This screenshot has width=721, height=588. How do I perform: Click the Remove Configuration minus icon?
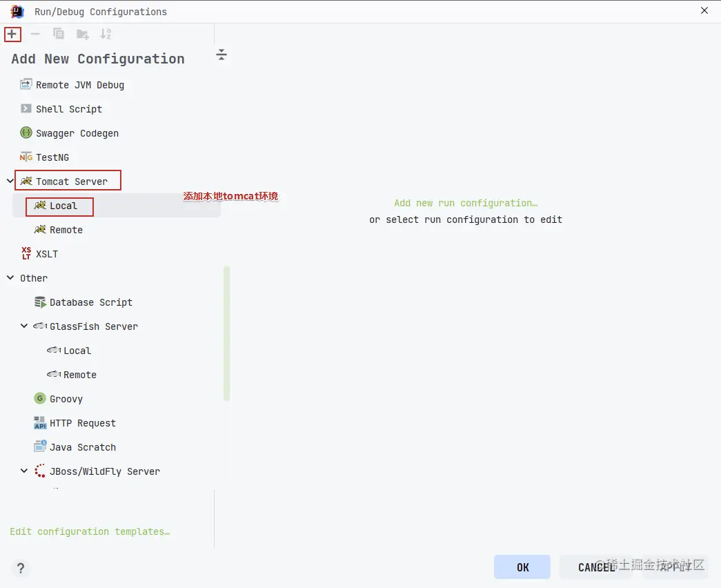[x=35, y=34]
